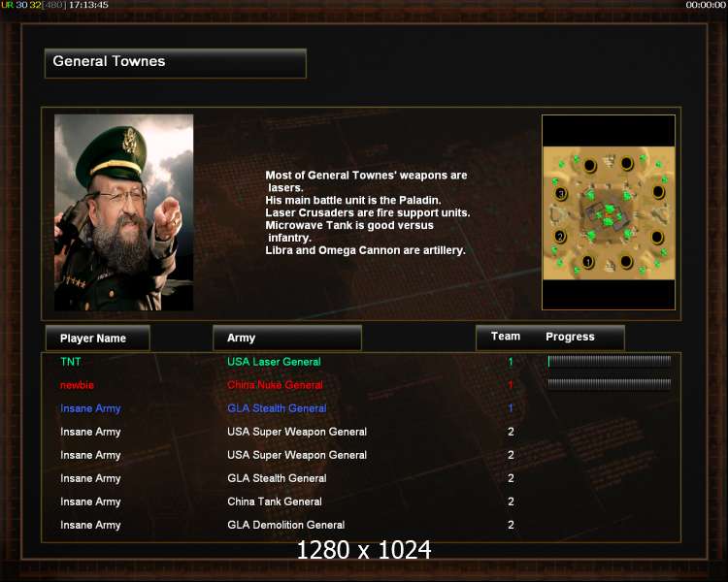The width and height of the screenshot is (728, 582).
Task: Click start position 2 marker on minimap
Action: pos(560,237)
